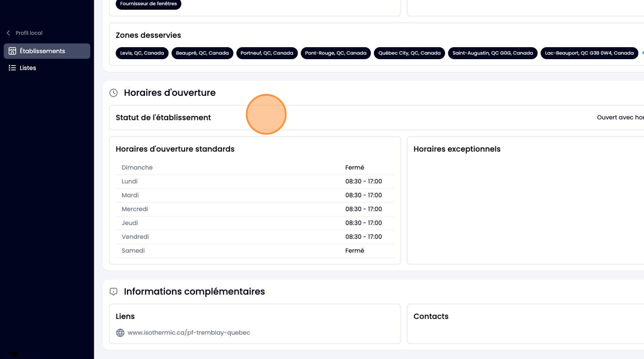Viewport: 644px width, 359px height.
Task: Select the Beaupré, QC, Canada zone chip
Action: tap(202, 53)
